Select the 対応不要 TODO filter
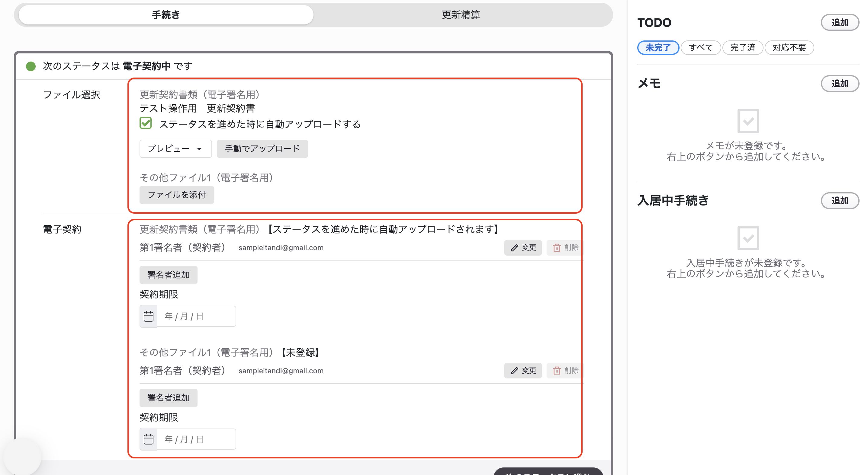This screenshot has height=475, width=868. (x=789, y=47)
